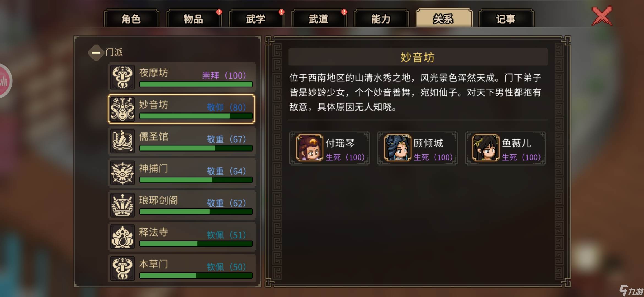Switch to the 角色 tab

pyautogui.click(x=131, y=19)
